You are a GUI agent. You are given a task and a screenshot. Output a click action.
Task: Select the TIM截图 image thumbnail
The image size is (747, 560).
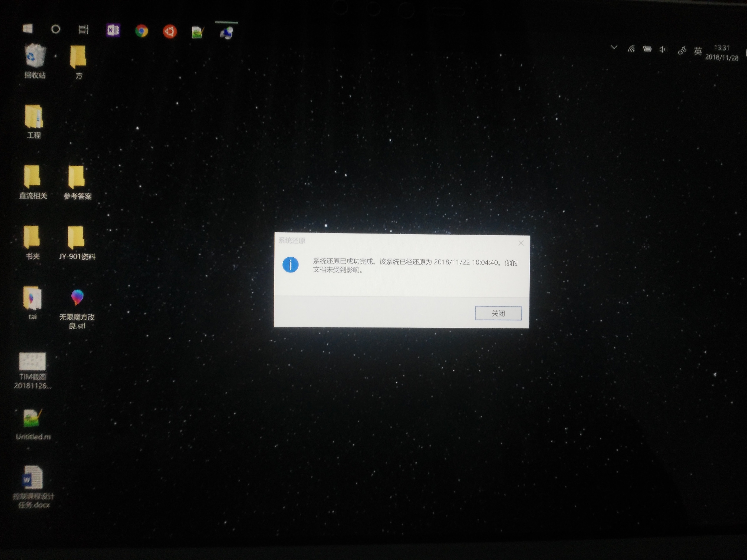33,361
